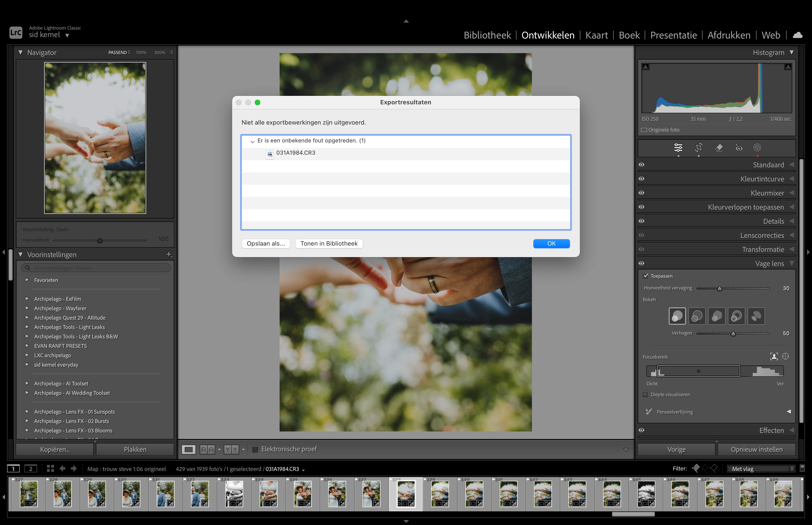Collapse the unknown error group chevron
The image size is (812, 525).
[x=253, y=141]
